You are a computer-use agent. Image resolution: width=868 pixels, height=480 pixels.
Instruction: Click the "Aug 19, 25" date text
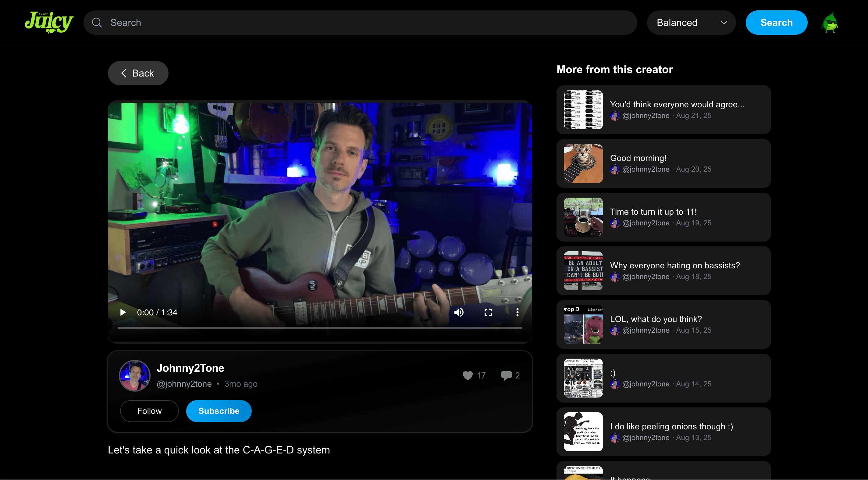693,223
